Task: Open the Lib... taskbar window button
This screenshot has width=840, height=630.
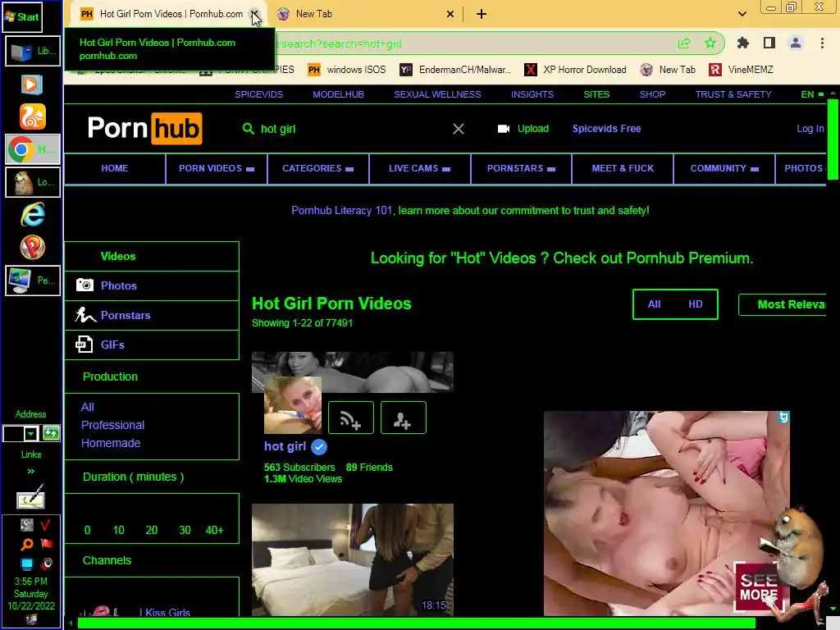Action: (x=33, y=51)
